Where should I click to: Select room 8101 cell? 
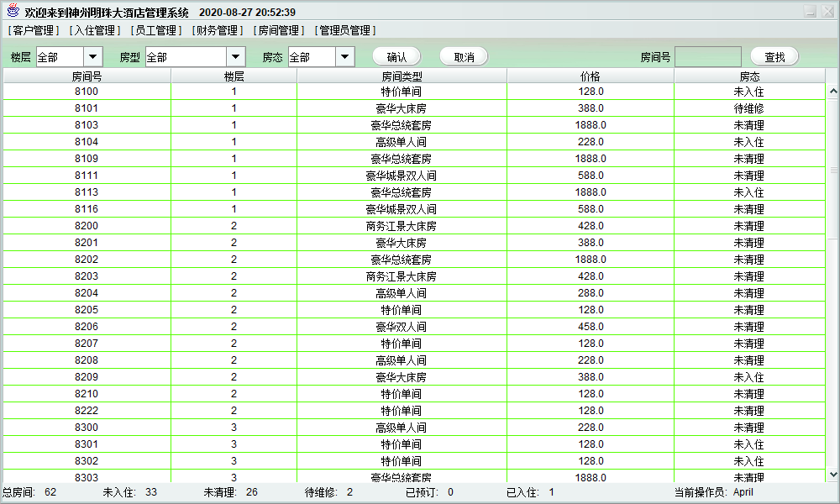tap(87, 108)
